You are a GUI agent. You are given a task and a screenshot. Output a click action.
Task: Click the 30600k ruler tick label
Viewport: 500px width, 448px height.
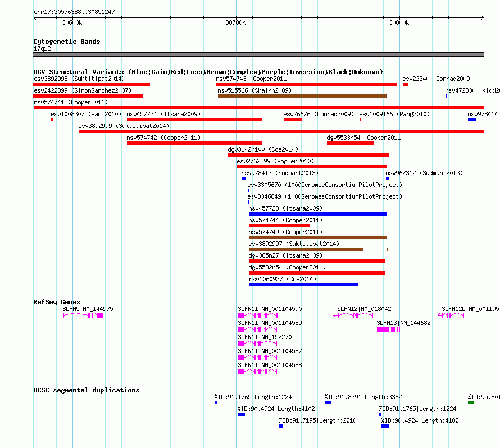click(x=72, y=22)
